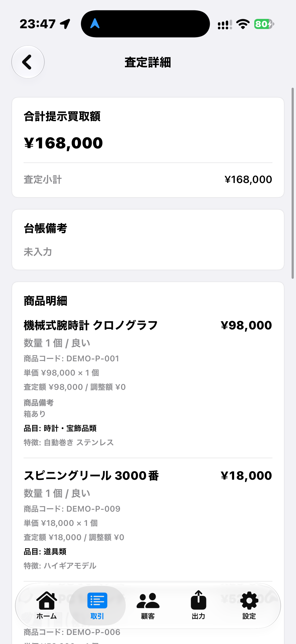Tap the Wi-Fi status icon
296x644 pixels.
(x=243, y=24)
